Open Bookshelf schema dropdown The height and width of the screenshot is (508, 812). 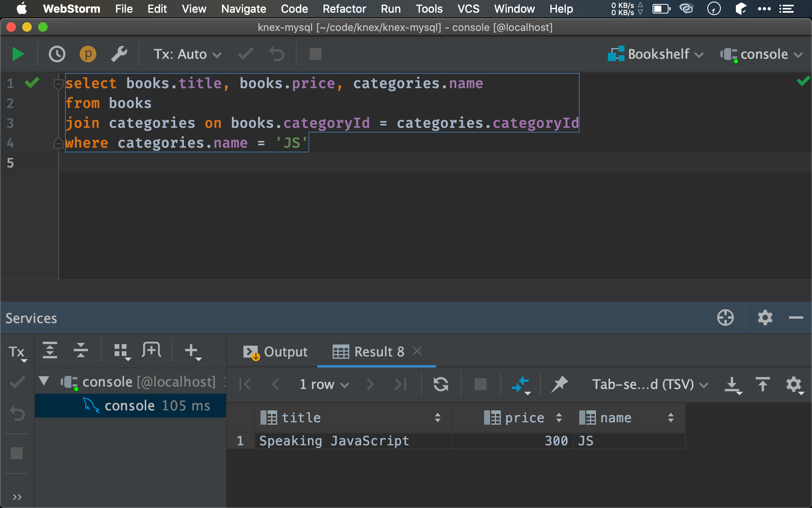click(656, 54)
